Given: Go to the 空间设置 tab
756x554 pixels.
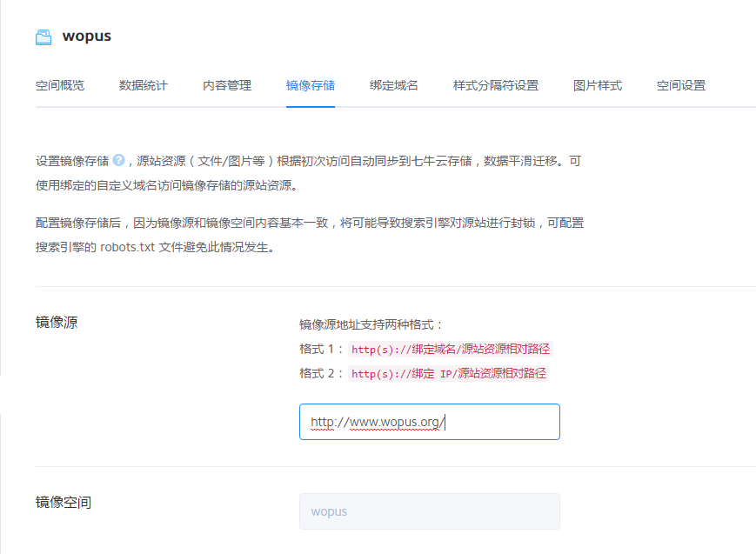Looking at the screenshot, I should pos(681,85).
